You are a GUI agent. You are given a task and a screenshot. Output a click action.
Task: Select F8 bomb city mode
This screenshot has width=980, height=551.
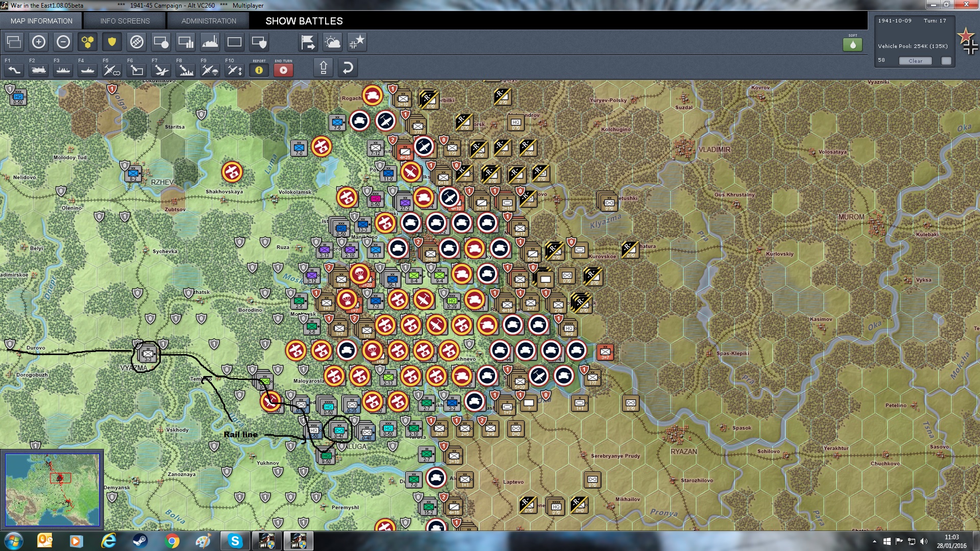185,70
